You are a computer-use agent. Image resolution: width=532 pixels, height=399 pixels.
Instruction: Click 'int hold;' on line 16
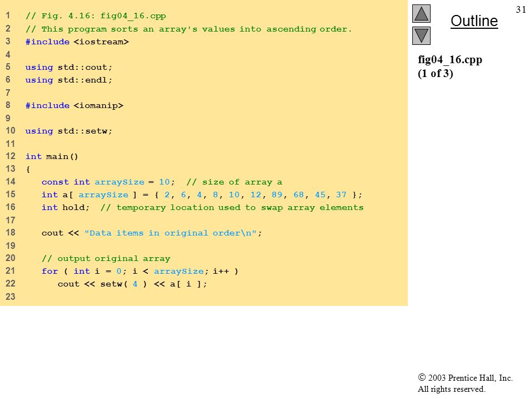(65, 207)
